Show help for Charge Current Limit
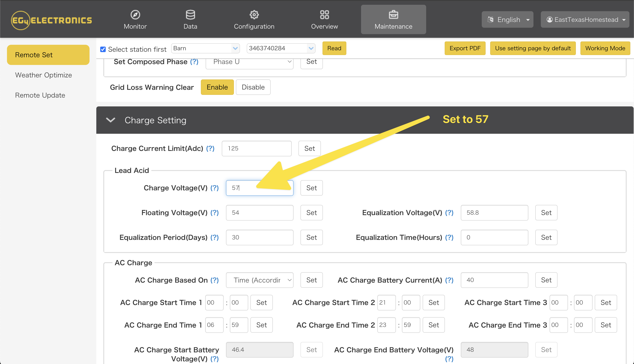Viewport: 634px width, 364px height. coord(210,148)
